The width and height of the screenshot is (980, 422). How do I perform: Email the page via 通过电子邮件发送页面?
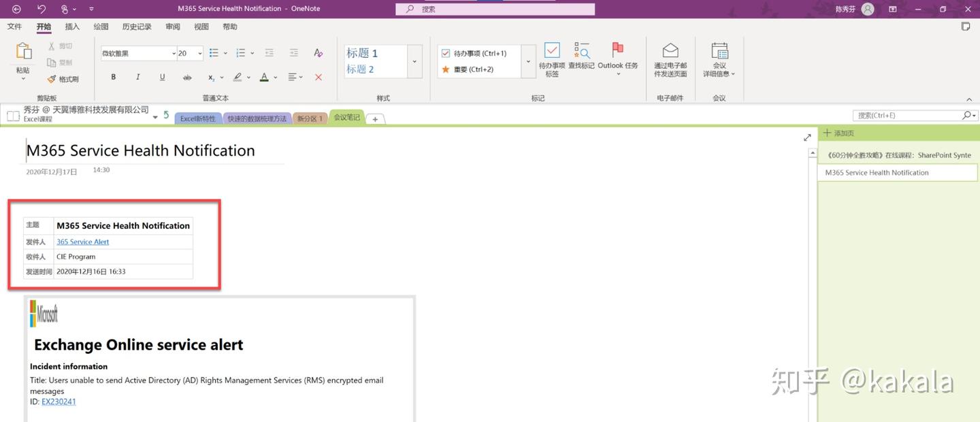pos(670,60)
